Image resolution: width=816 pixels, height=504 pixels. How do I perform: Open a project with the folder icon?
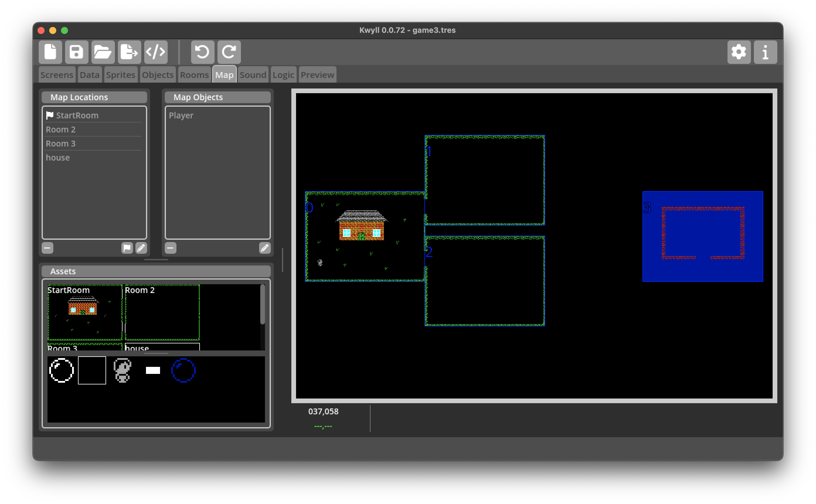pos(103,52)
